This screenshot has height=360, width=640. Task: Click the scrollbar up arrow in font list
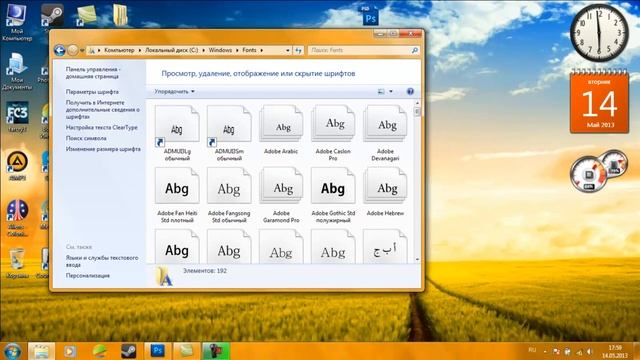point(417,103)
